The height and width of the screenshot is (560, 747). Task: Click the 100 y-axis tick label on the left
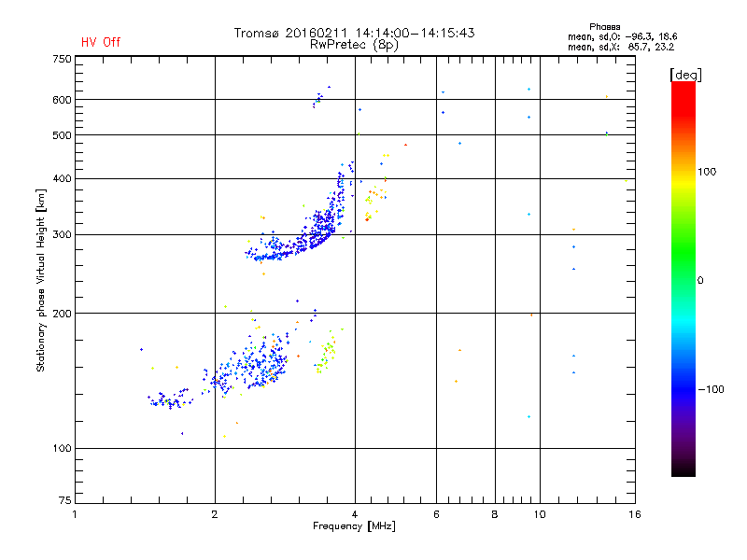(x=62, y=449)
